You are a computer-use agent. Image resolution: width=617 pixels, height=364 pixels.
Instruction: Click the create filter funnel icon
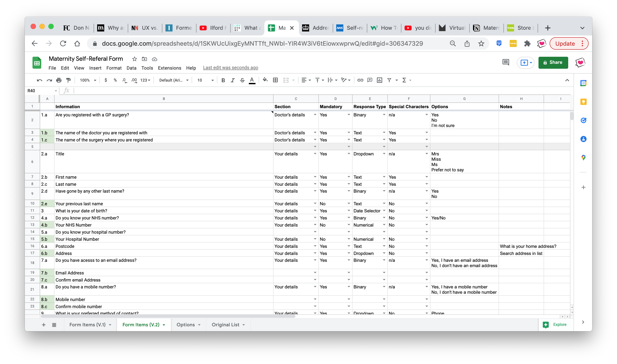[x=389, y=80]
